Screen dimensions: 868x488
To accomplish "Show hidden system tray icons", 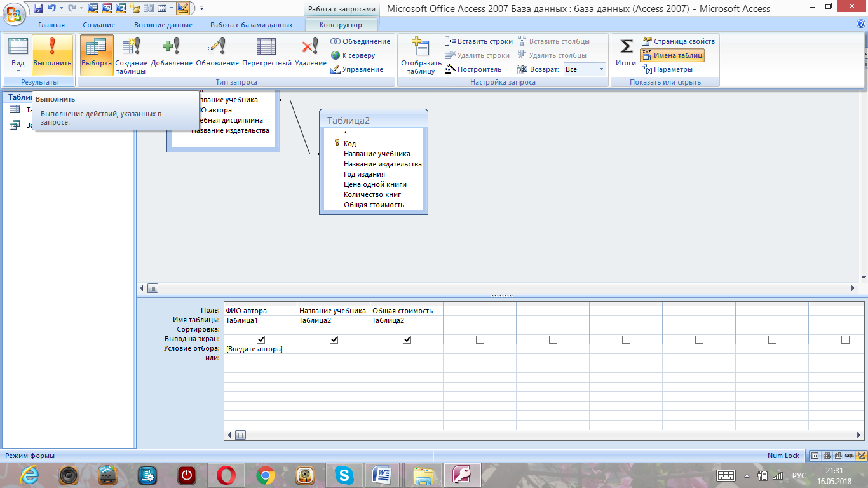I will (747, 475).
